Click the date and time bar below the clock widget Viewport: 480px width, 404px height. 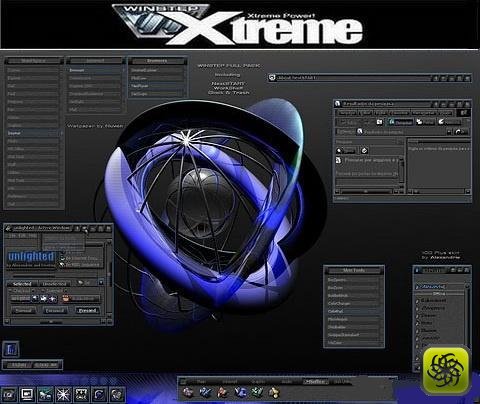(32, 365)
